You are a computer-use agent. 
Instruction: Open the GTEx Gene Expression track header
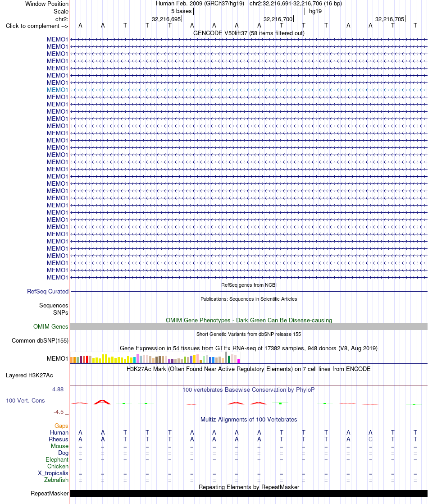coord(249,348)
